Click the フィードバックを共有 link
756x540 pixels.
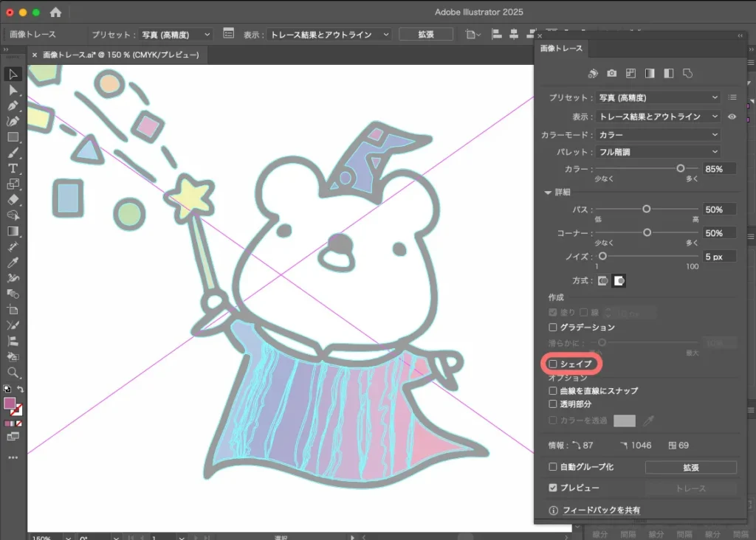601,510
